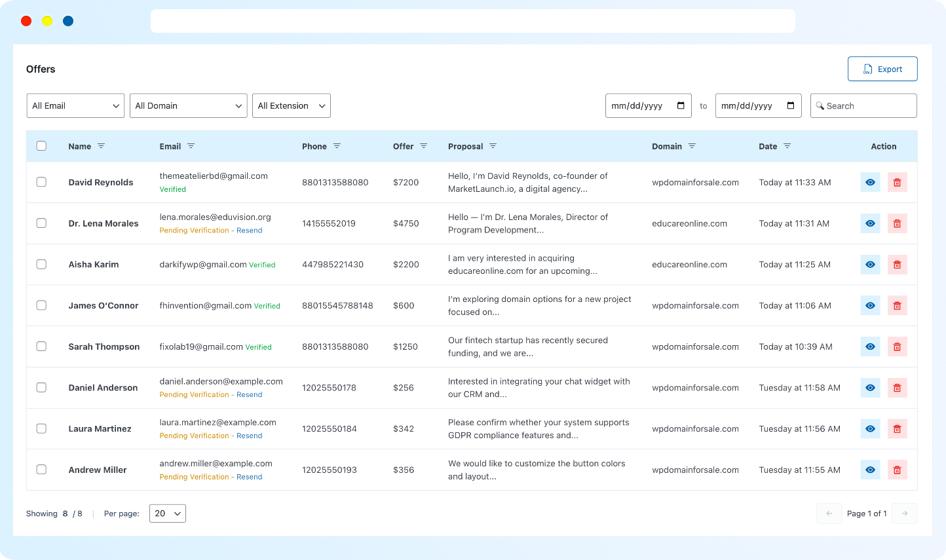Open calendar picker in start date field
Image resolution: width=946 pixels, height=560 pixels.
coord(681,105)
